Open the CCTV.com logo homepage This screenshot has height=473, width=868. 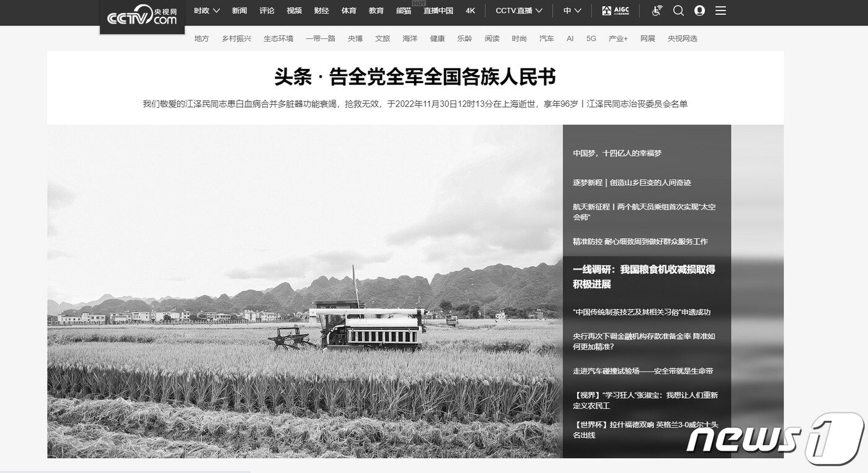pyautogui.click(x=142, y=16)
